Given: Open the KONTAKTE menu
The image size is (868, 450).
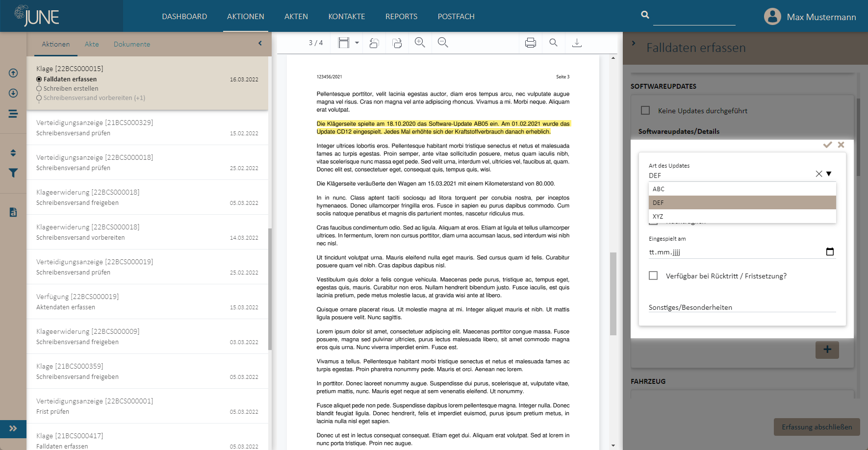Looking at the screenshot, I should pyautogui.click(x=347, y=16).
